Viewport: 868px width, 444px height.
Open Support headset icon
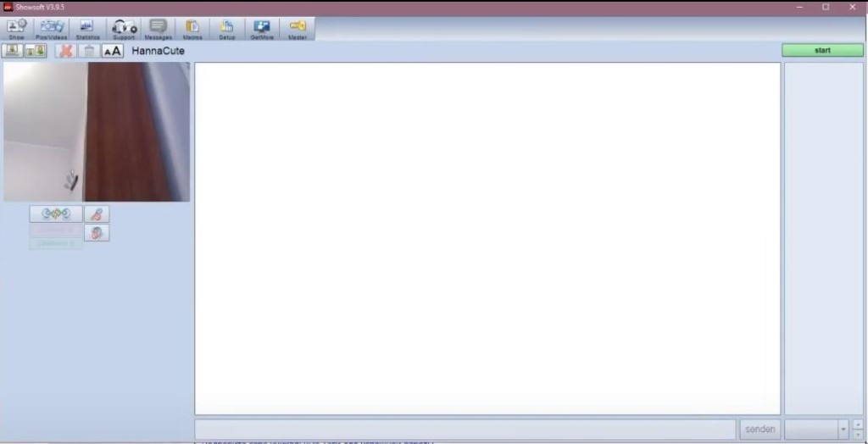[124, 29]
